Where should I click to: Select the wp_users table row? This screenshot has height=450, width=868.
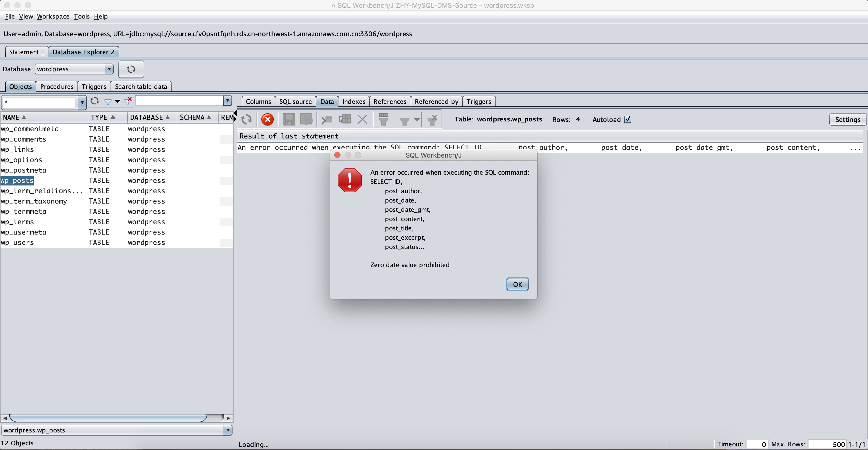point(18,243)
